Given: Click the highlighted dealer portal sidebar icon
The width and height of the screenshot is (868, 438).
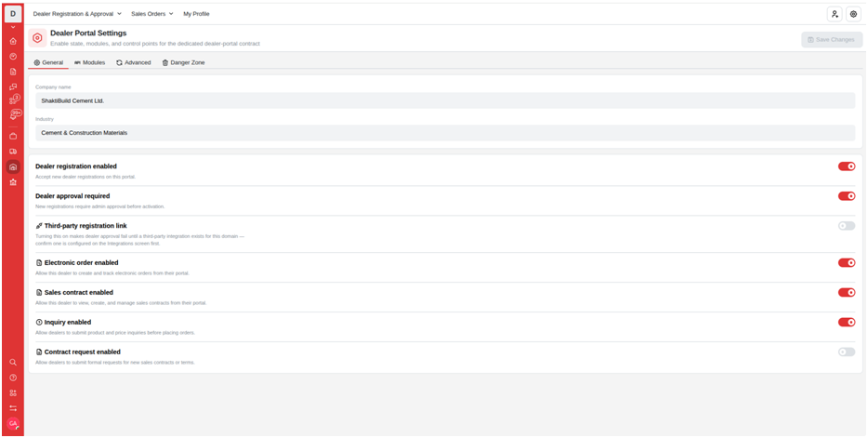Looking at the screenshot, I should 13,166.
